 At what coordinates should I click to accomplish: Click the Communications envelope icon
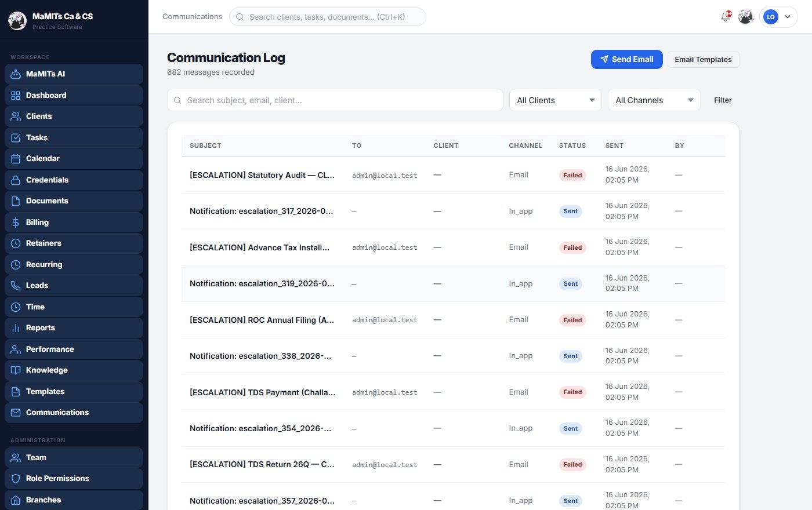click(x=16, y=413)
